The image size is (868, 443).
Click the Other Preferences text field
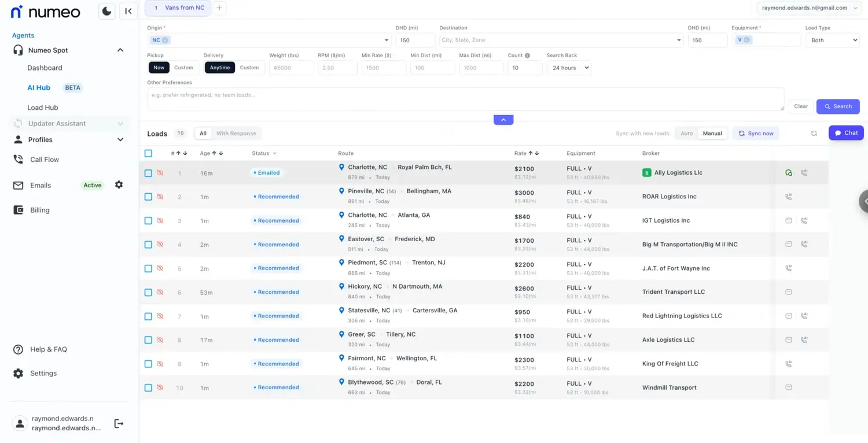click(465, 99)
